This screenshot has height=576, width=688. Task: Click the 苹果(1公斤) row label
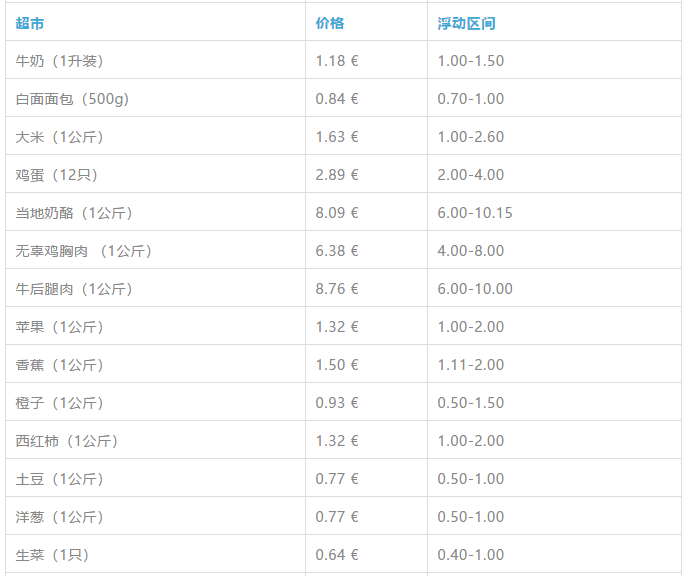coord(59,327)
